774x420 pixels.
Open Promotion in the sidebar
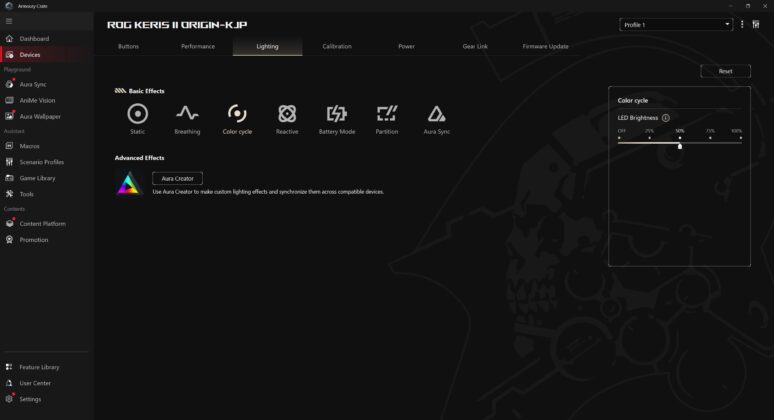pyautogui.click(x=46, y=240)
